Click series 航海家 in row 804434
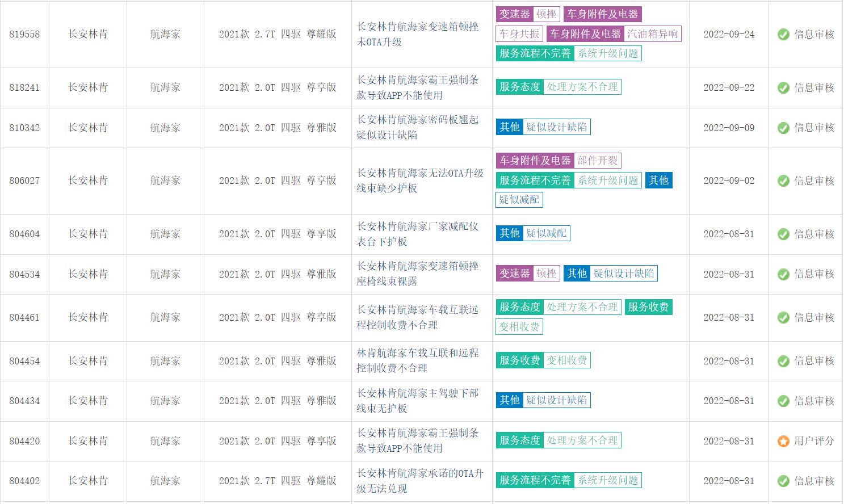Image resolution: width=844 pixels, height=504 pixels. (x=165, y=401)
